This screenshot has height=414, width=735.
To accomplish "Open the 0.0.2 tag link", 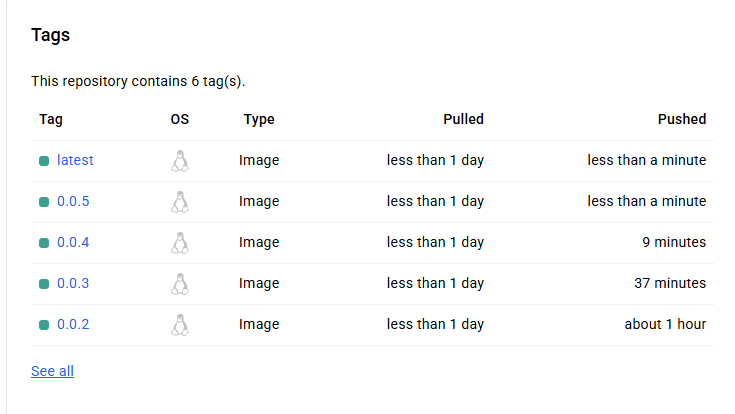I will [x=73, y=324].
